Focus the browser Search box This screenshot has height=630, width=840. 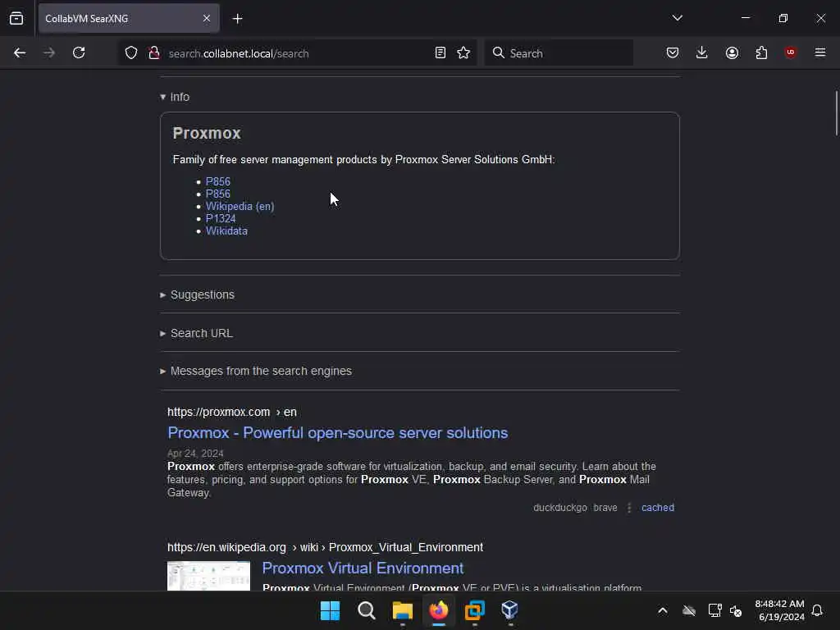coord(559,53)
